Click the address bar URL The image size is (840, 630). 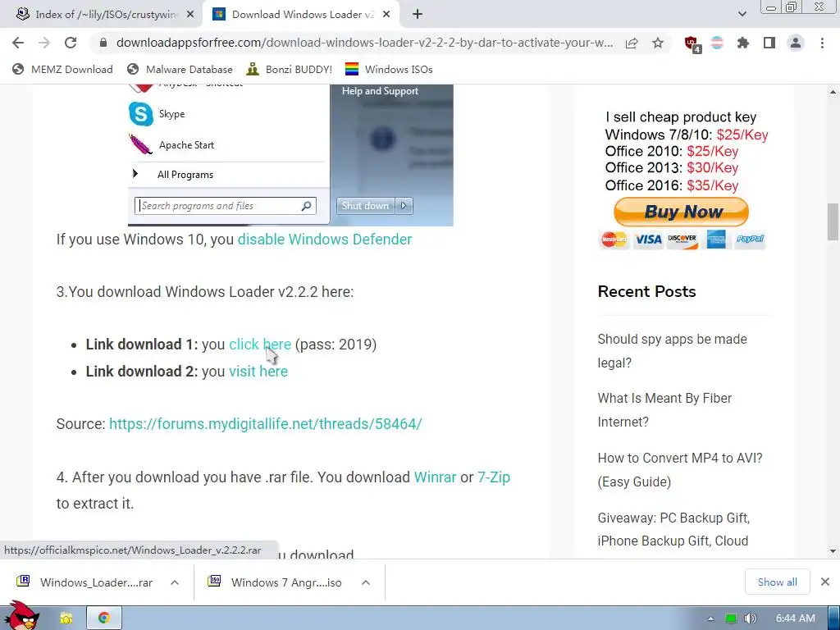pos(364,43)
